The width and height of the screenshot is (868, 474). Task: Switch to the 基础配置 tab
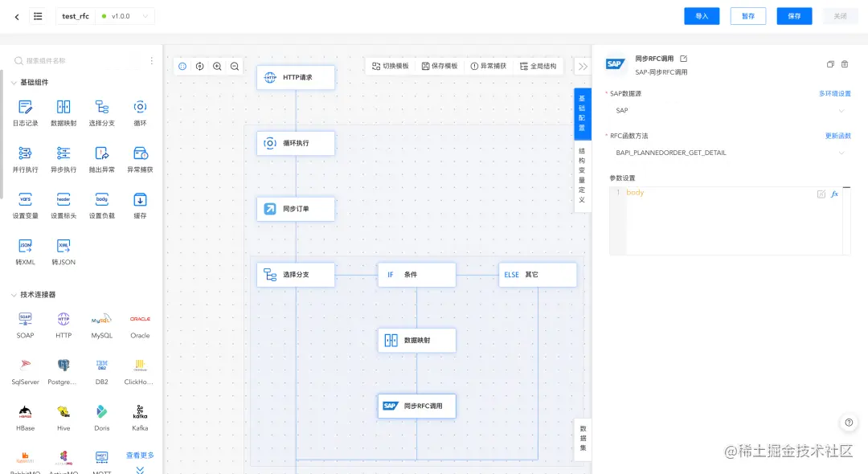[582, 112]
